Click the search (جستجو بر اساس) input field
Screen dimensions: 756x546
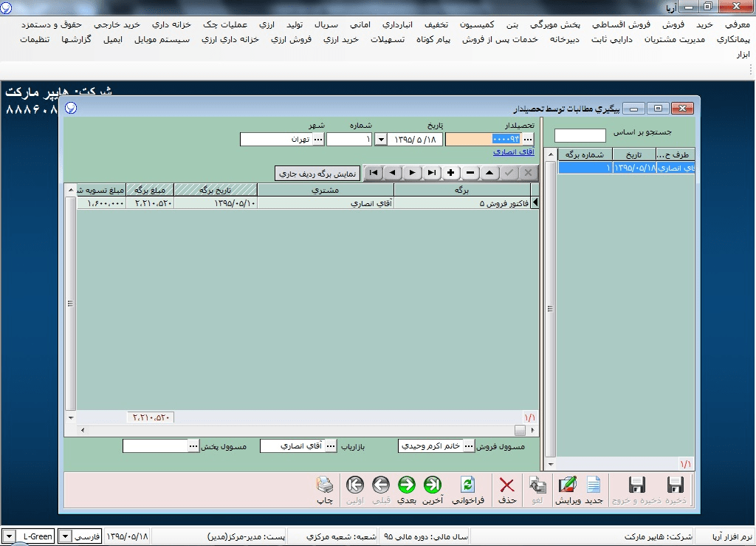point(580,135)
